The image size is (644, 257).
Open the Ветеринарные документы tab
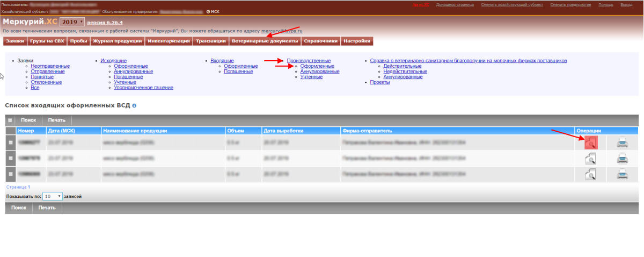(x=265, y=41)
